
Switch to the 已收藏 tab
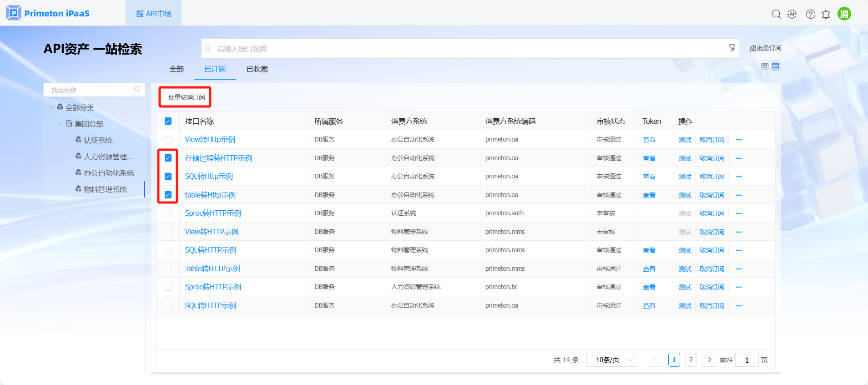coord(257,69)
